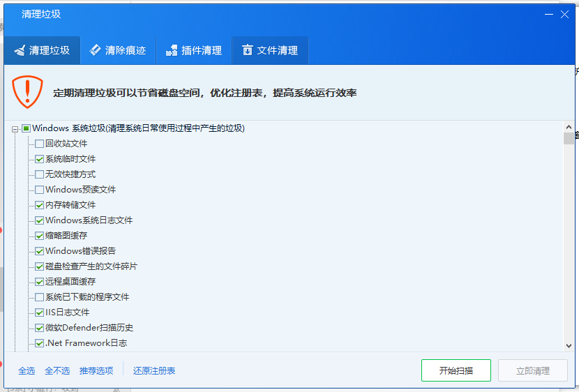
Task: Switch to the 清除痕迹 tab
Action: [x=118, y=50]
